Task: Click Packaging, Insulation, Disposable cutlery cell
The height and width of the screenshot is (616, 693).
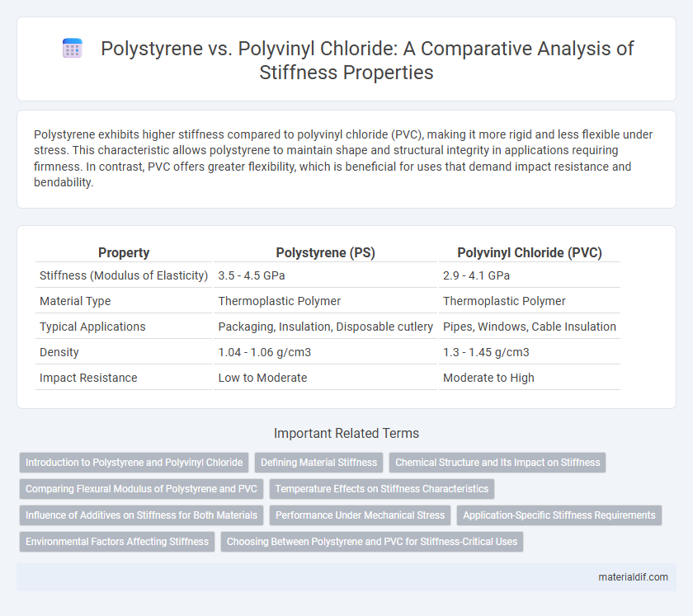Action: (325, 327)
